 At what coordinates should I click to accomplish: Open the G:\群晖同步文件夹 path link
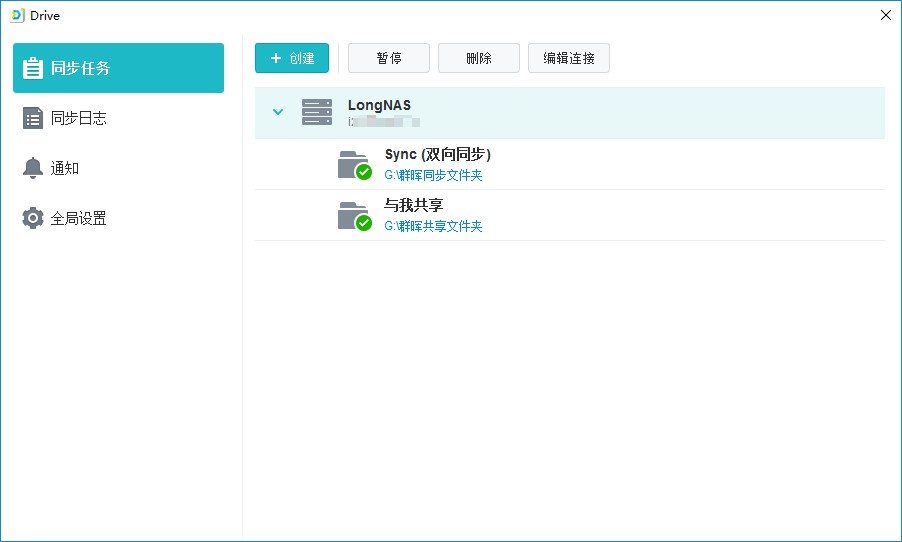434,176
